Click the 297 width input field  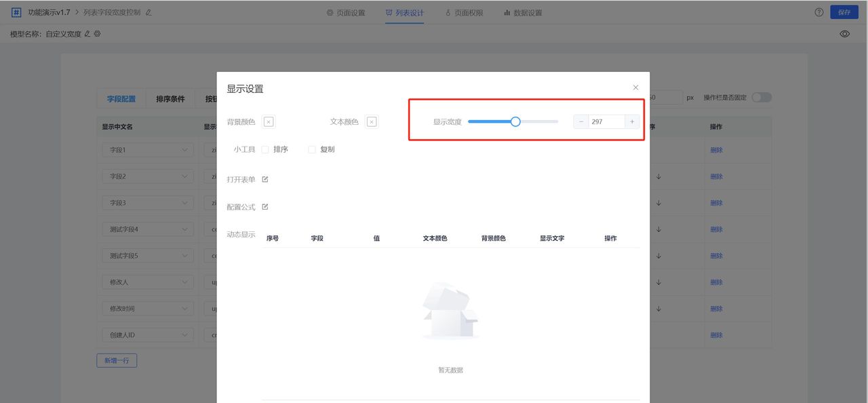(606, 121)
